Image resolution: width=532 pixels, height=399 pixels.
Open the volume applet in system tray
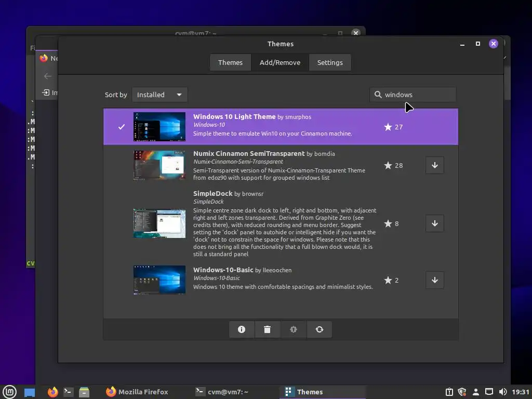click(x=503, y=392)
